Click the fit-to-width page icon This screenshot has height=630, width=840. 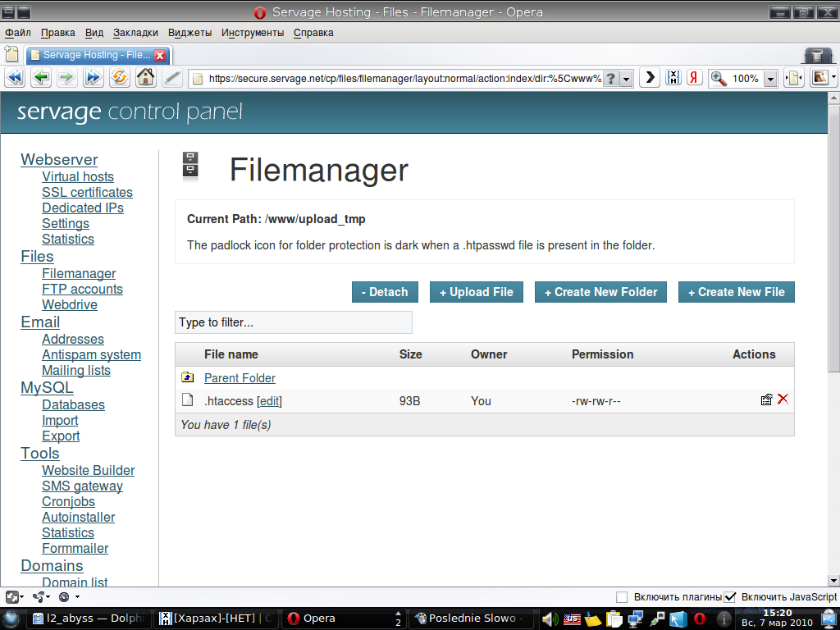point(794,78)
